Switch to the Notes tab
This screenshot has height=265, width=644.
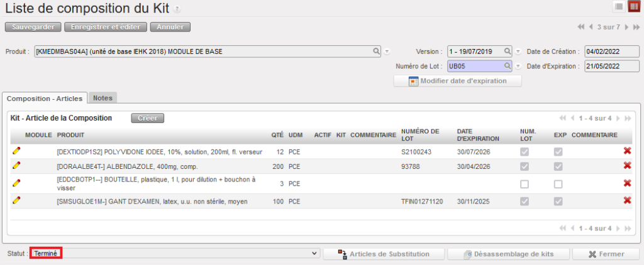pos(103,98)
